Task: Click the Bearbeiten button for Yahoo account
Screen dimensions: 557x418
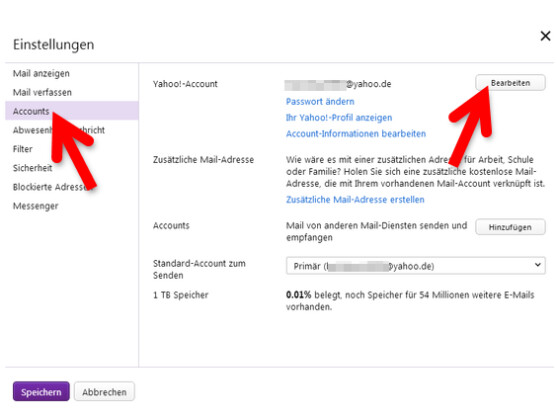Action: pos(510,83)
